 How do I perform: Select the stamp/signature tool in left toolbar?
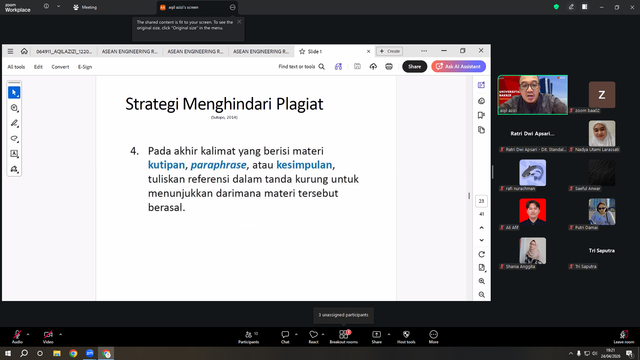(14, 169)
